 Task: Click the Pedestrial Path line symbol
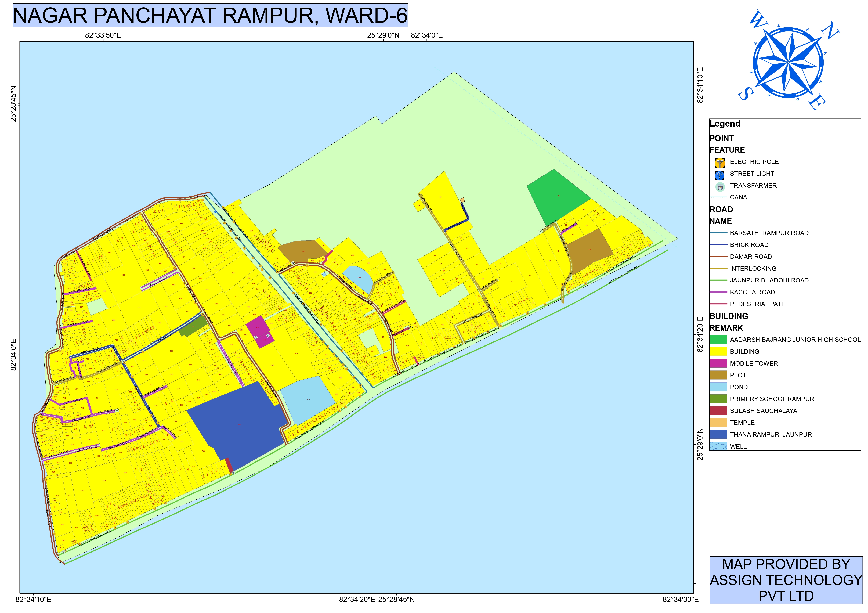tap(718, 304)
